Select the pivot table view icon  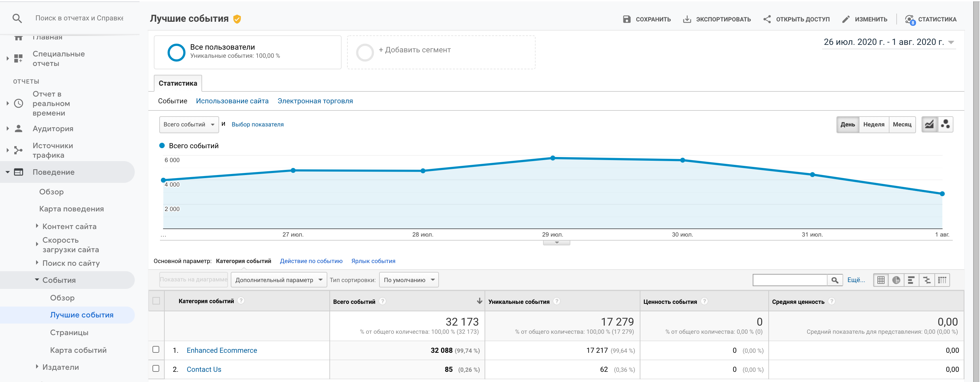942,280
